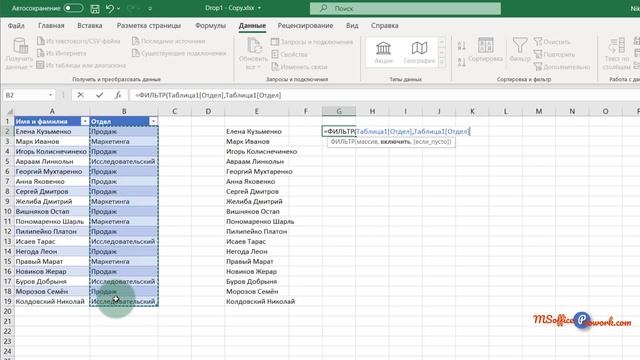Click the Insert Function fx button
This screenshot has height=360, width=640.
118,95
